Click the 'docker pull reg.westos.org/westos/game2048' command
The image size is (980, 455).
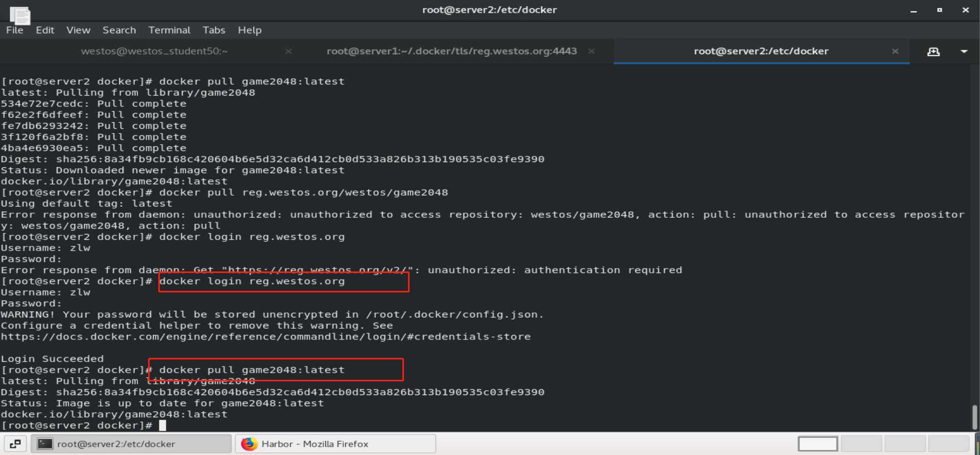click(303, 192)
